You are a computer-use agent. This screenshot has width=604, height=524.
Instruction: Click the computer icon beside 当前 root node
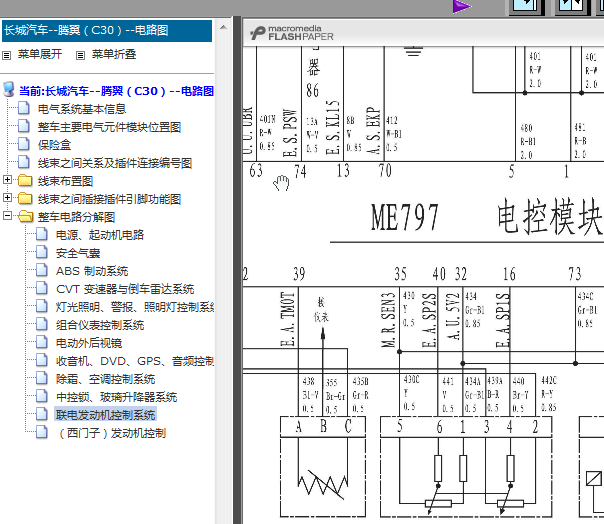[8, 89]
